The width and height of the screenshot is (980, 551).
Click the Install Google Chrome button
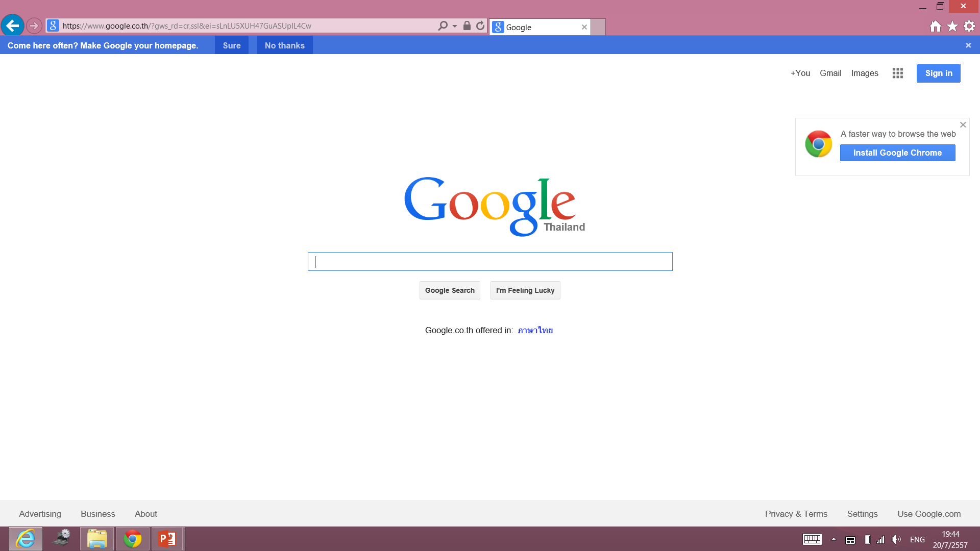(897, 153)
